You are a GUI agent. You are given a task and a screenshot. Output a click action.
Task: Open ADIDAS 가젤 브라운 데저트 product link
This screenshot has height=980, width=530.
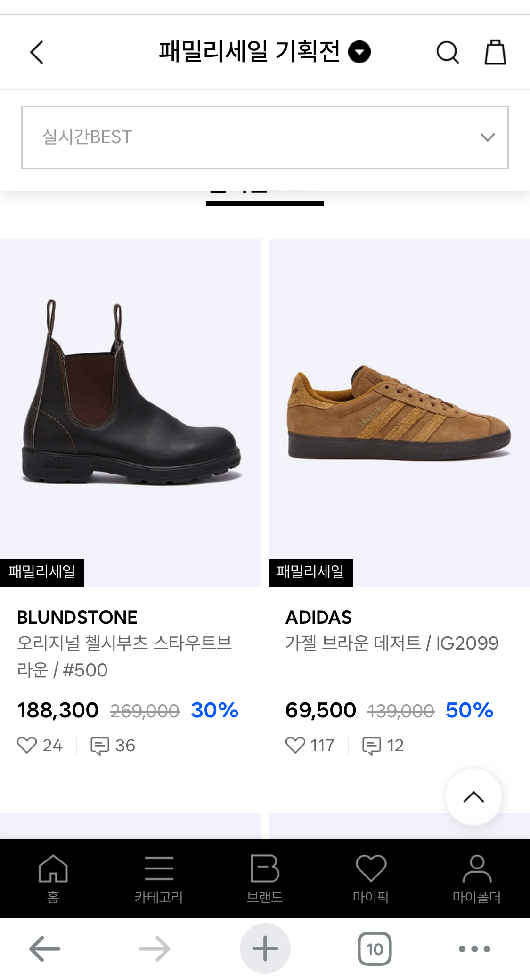[391, 643]
